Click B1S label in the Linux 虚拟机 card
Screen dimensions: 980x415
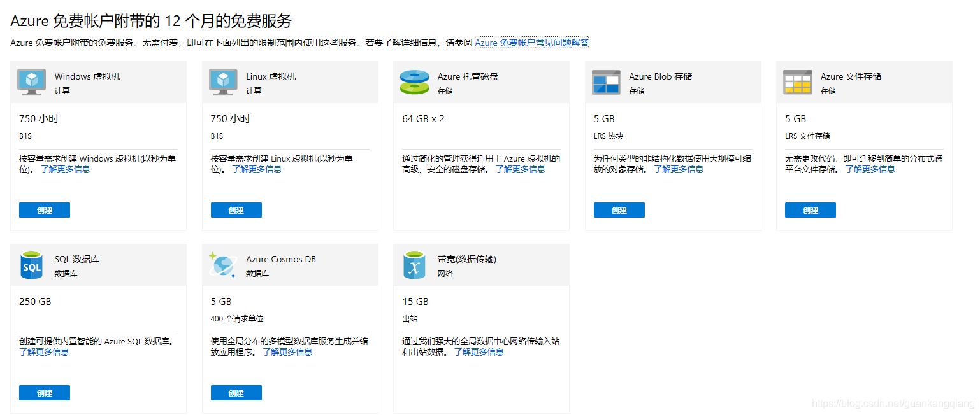217,136
